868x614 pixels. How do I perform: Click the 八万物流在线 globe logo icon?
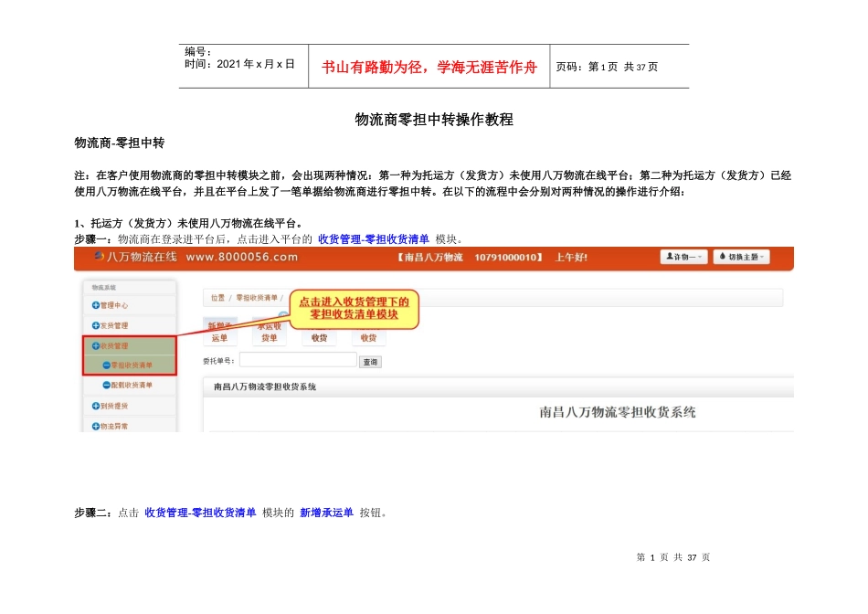pyautogui.click(x=99, y=256)
